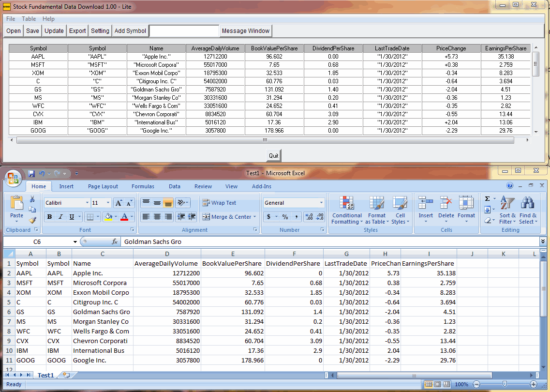Click horizontal scrollbar in Stock Fundamental table
Screen dimensions: 550x392
click(265, 140)
